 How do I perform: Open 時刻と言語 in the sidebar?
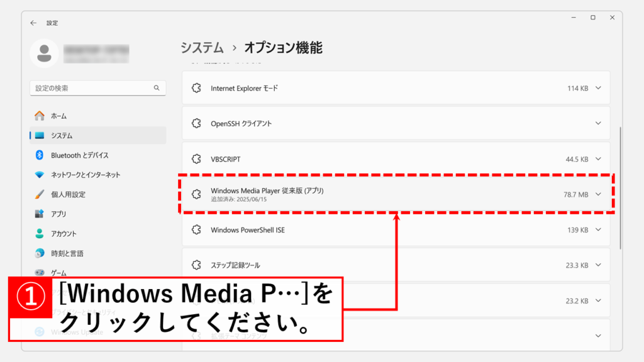point(98,253)
